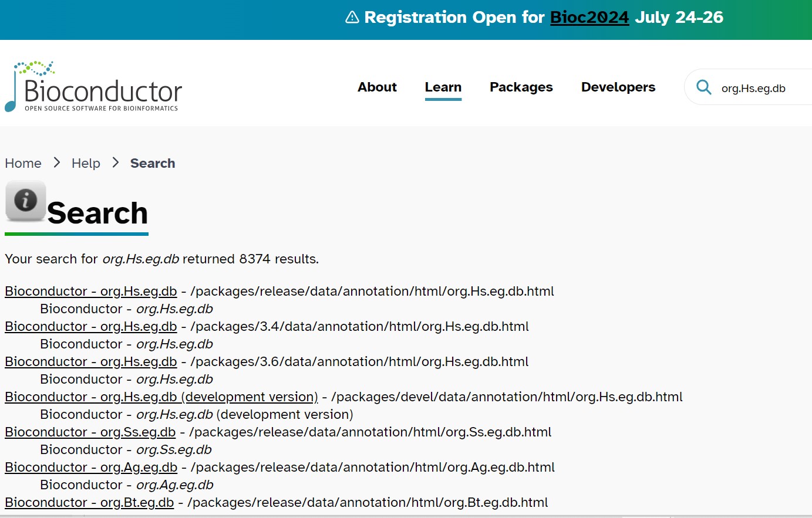This screenshot has width=812, height=518.
Task: Click description 'org.Hs.eg.db (development version)'
Action: click(x=245, y=414)
